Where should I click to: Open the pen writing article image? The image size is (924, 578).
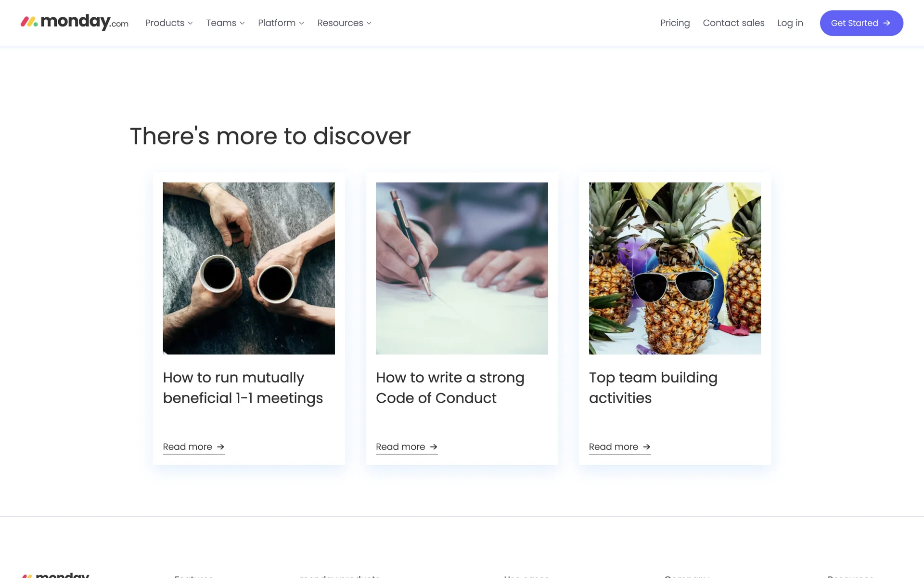click(462, 268)
